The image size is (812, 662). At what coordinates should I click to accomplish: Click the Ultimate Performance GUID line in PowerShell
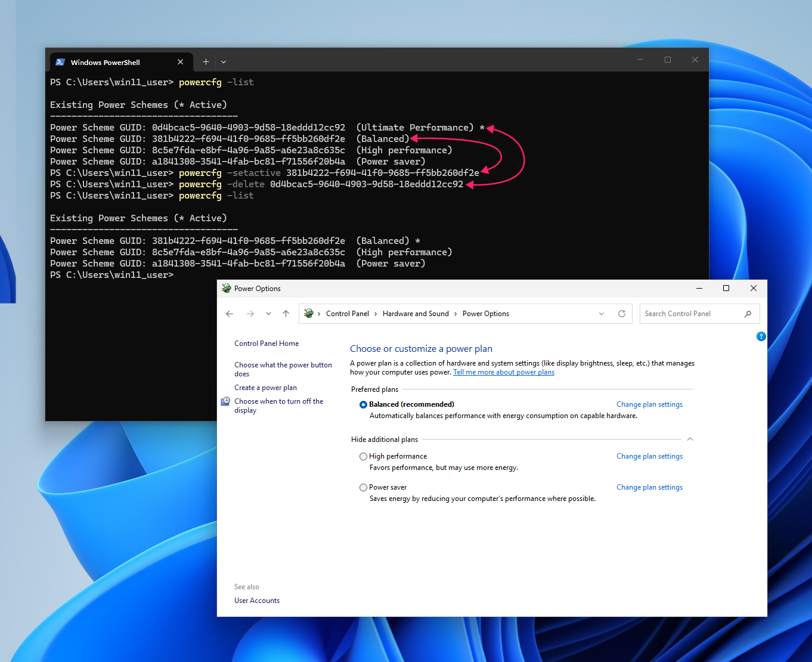coord(267,128)
